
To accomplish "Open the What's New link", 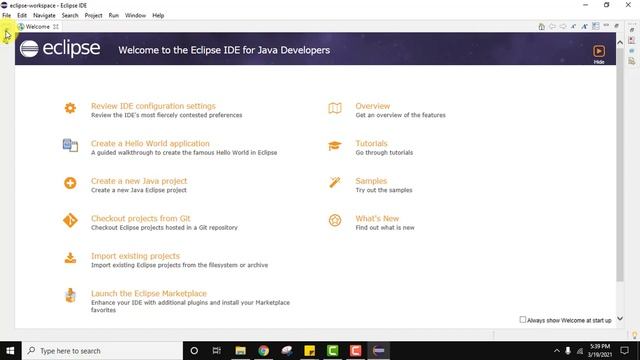I will (x=377, y=218).
